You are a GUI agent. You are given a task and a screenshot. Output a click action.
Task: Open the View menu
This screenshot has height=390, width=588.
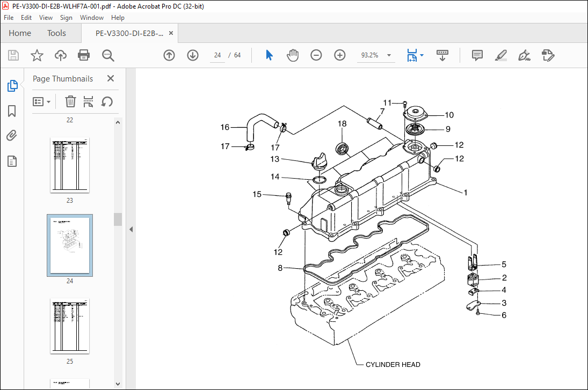pyautogui.click(x=46, y=18)
